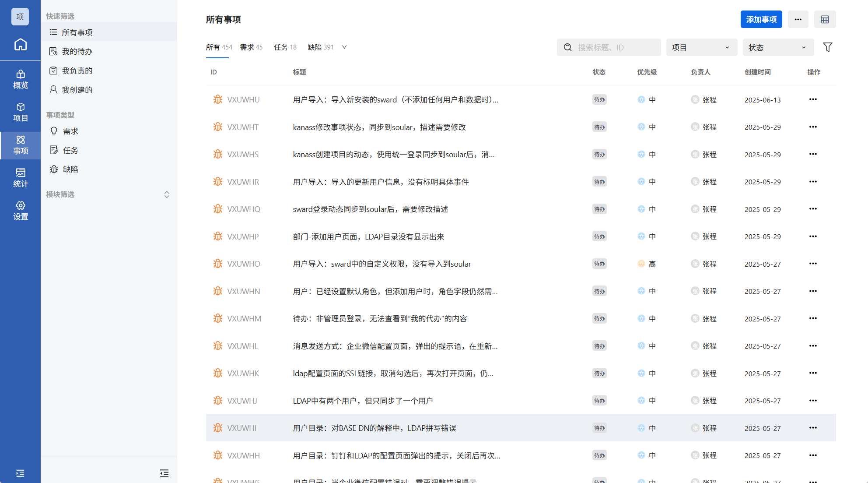
Task: Switch to table view icon
Action: click(x=825, y=20)
